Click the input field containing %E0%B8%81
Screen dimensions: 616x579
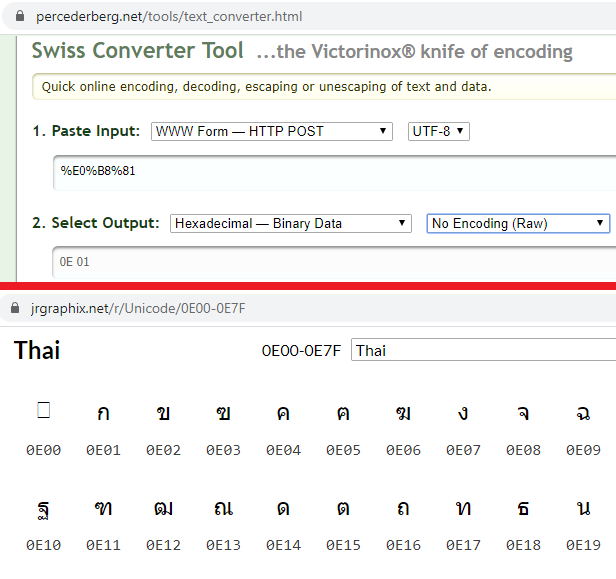(330, 171)
